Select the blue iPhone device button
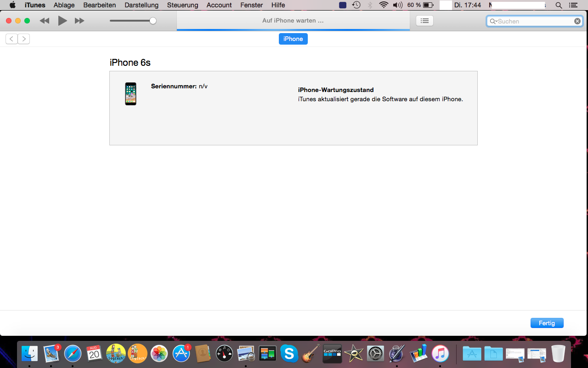The image size is (588, 368). (293, 39)
